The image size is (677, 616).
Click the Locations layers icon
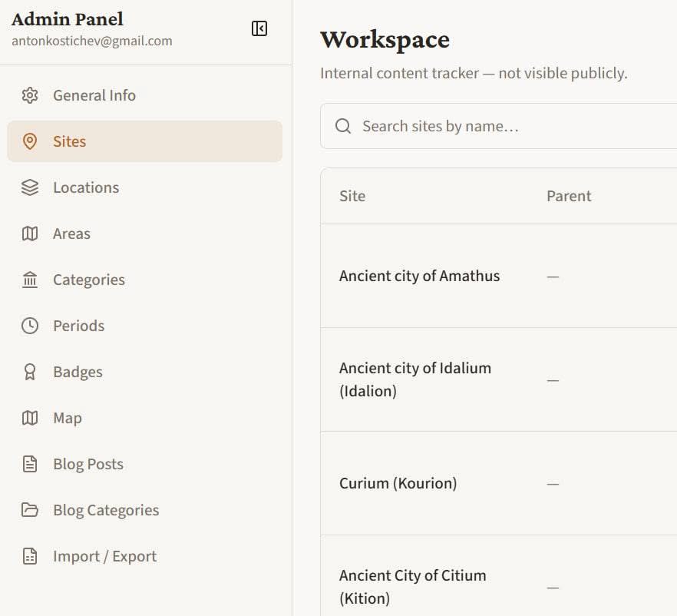tap(30, 187)
